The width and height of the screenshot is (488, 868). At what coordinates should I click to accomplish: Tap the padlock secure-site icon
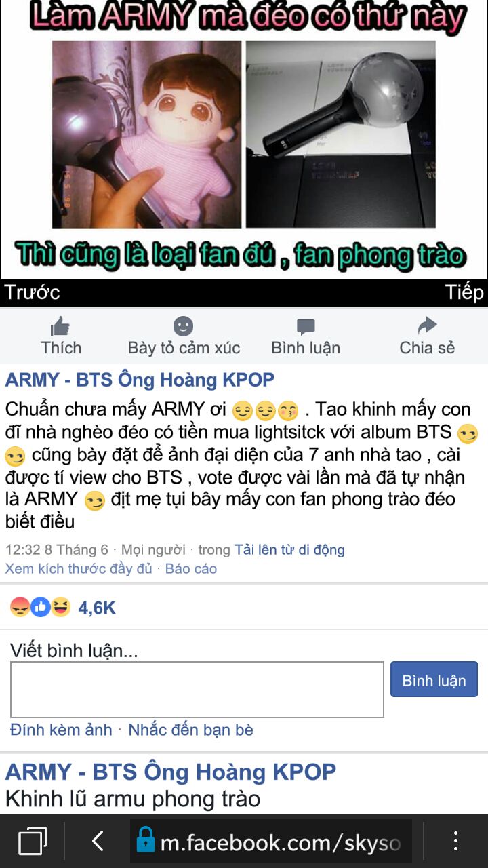(x=145, y=840)
